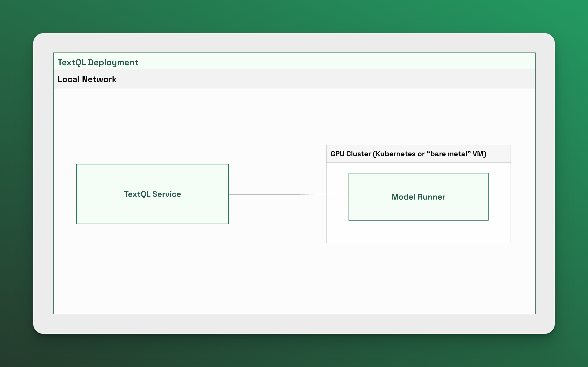This screenshot has height=367, width=588.
Task: Click the word Service inside the left box
Action: tap(167, 194)
